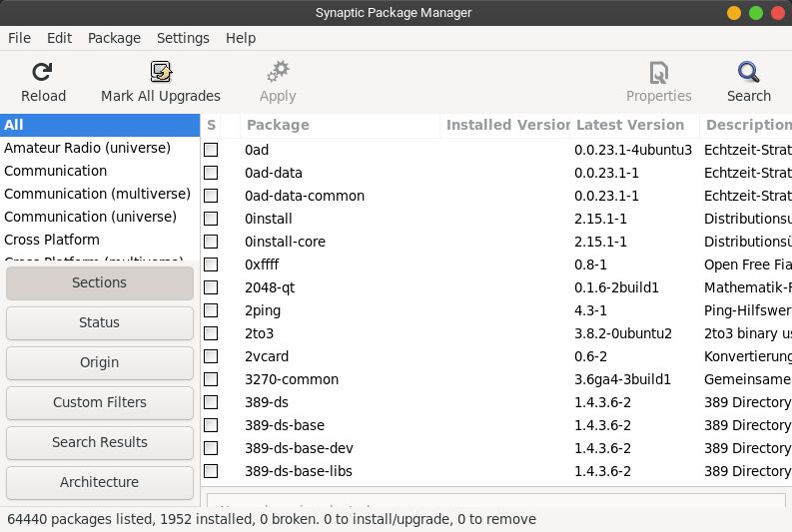The image size is (792, 532).
Task: Click the orange minimize window button
Action: 734,13
